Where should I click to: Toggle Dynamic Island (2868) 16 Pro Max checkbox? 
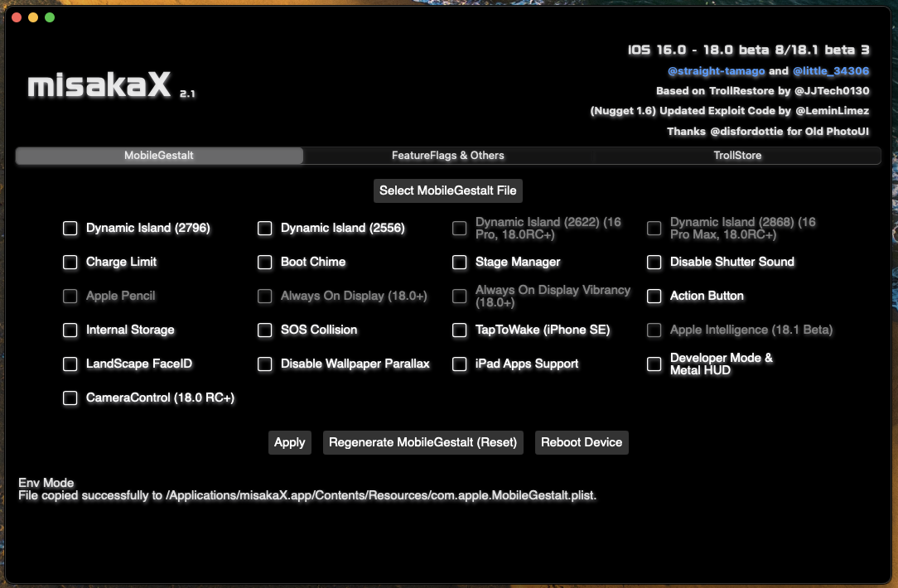point(654,229)
